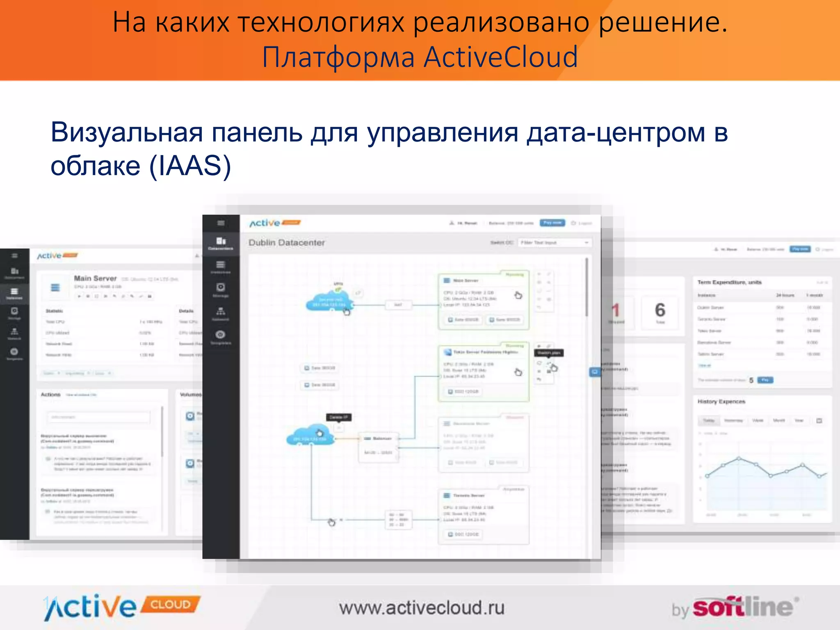Click View all link under expenditure table

point(704,365)
